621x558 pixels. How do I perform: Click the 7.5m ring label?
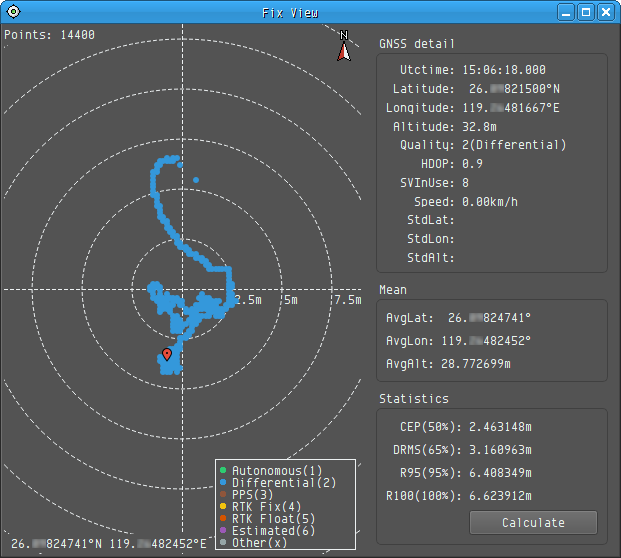coord(348,300)
